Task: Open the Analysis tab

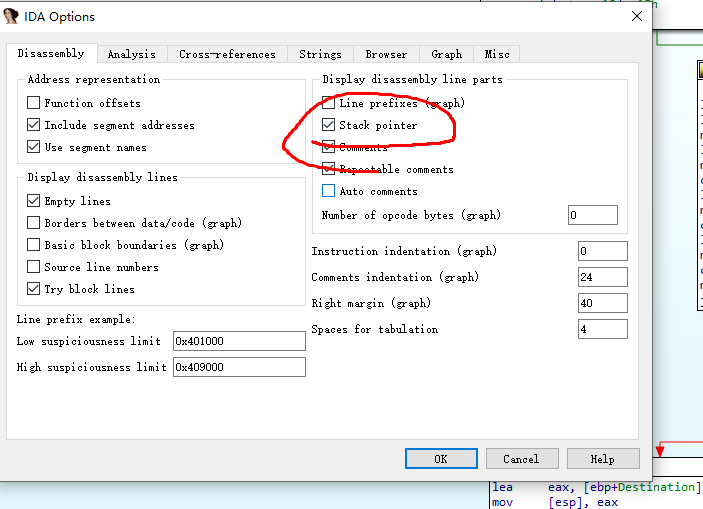Action: (132, 54)
